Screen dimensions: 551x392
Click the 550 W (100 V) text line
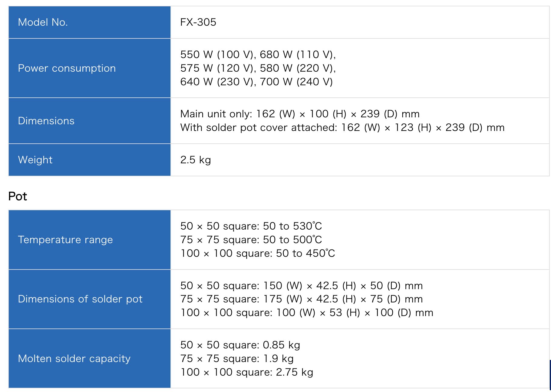[x=258, y=54]
